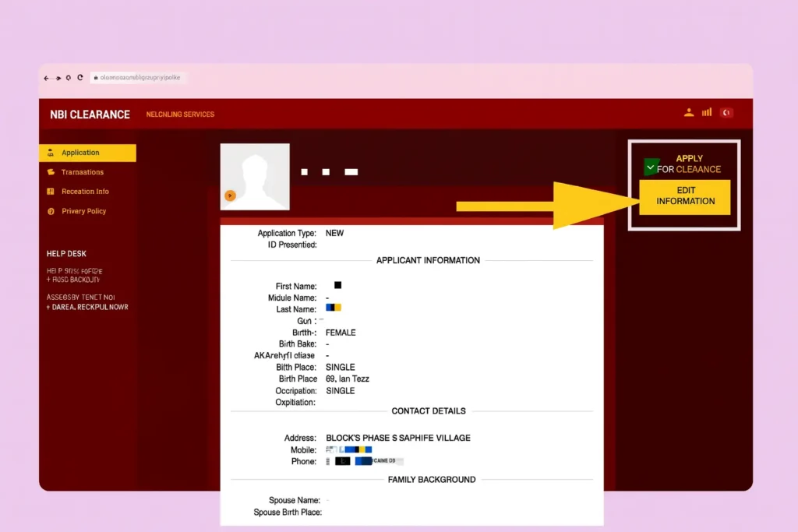Open the user account icon in header
The width and height of the screenshot is (798, 532).
(x=689, y=112)
